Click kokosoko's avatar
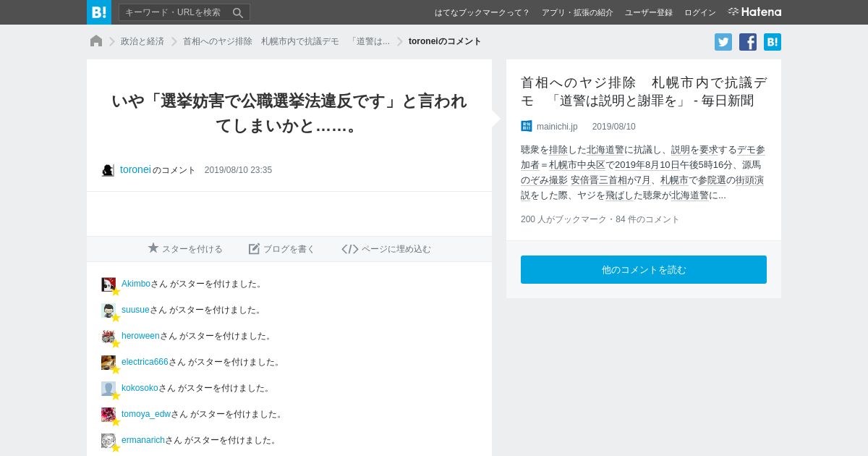Viewport: 868px width, 456px height. tap(109, 389)
